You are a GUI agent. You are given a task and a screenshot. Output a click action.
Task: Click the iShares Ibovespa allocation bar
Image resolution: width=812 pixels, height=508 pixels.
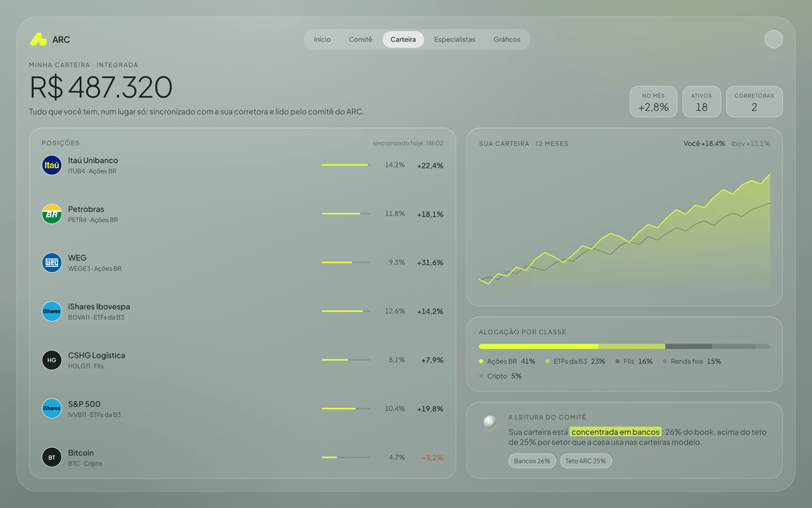346,311
